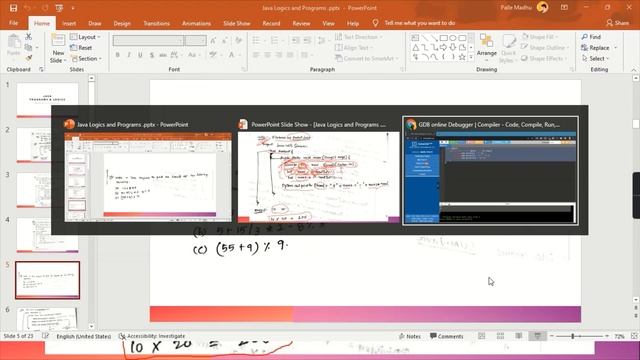Toggle the Notes pane in status bar

click(409, 336)
